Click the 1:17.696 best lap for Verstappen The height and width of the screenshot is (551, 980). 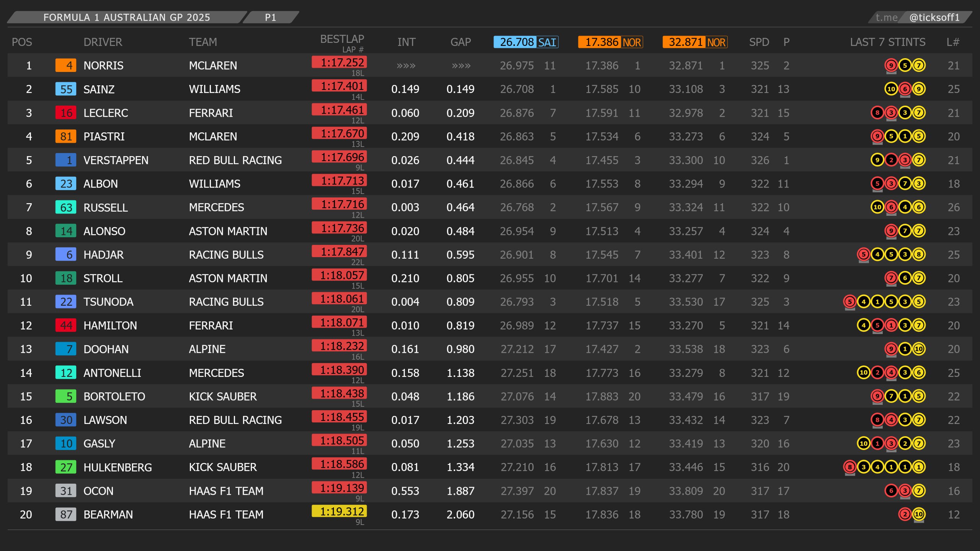(340, 156)
